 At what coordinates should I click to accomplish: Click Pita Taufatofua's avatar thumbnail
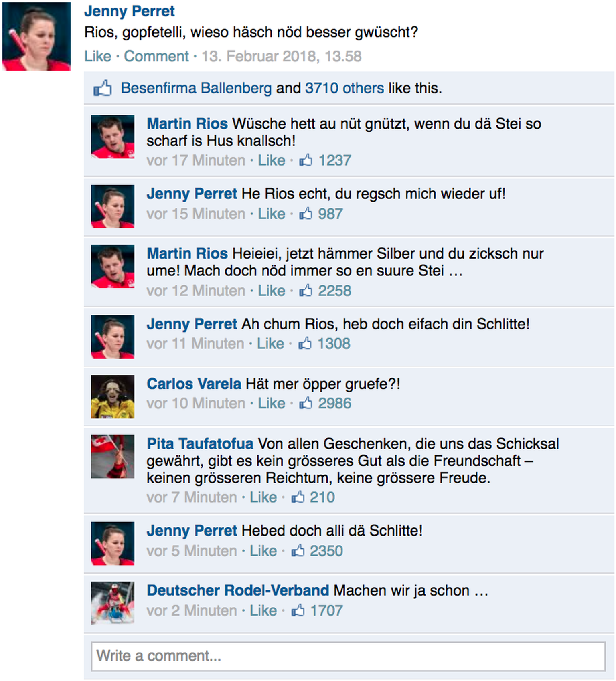[x=113, y=457]
